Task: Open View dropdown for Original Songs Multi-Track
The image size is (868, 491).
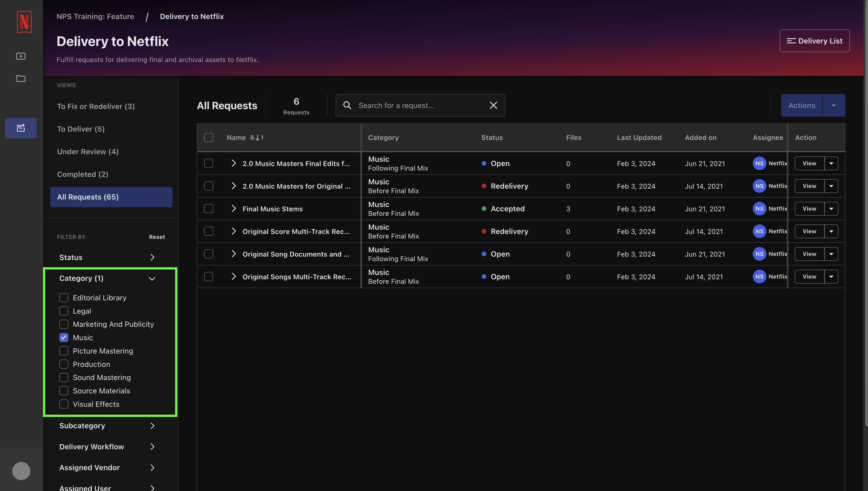Action: point(831,277)
